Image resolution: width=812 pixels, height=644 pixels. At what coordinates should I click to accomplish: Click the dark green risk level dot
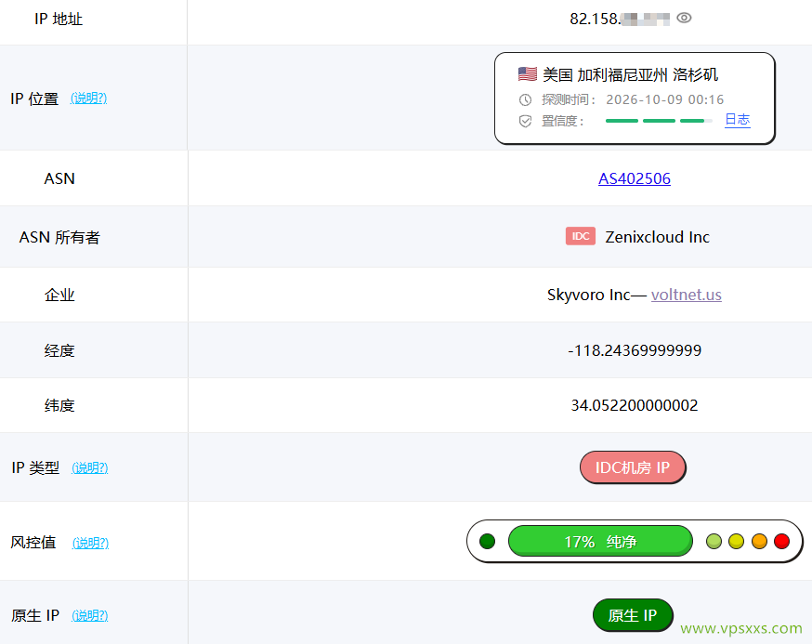(488, 542)
